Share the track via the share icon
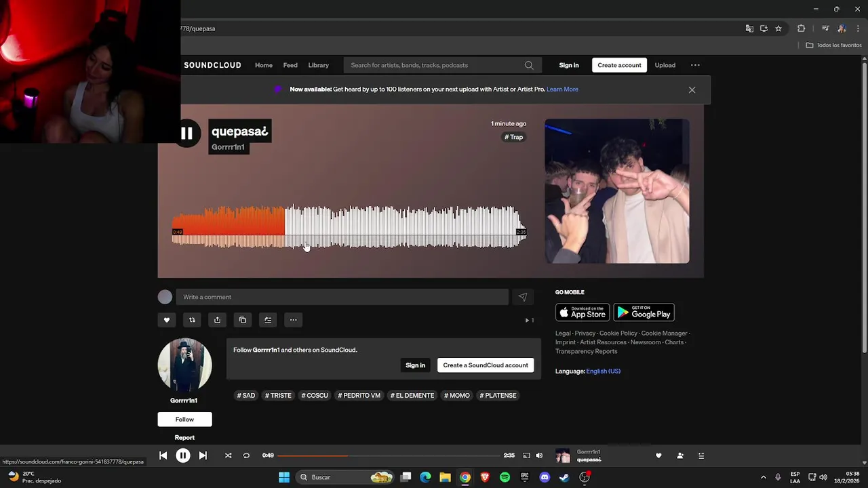 click(217, 320)
